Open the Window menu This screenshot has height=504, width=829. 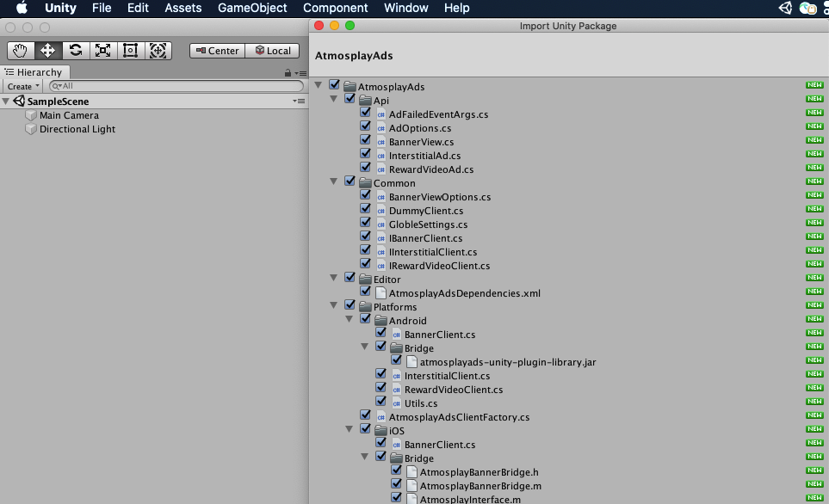(406, 8)
